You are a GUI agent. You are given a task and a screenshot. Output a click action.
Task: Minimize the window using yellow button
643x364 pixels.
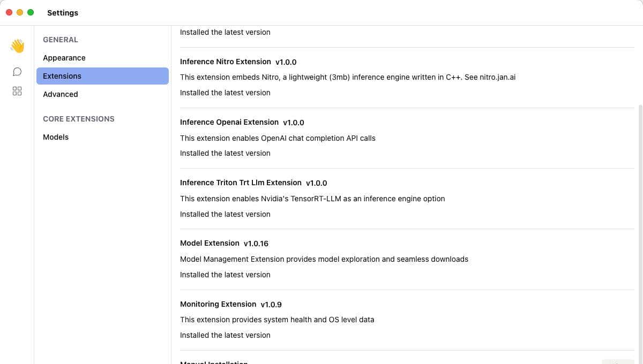(20, 12)
